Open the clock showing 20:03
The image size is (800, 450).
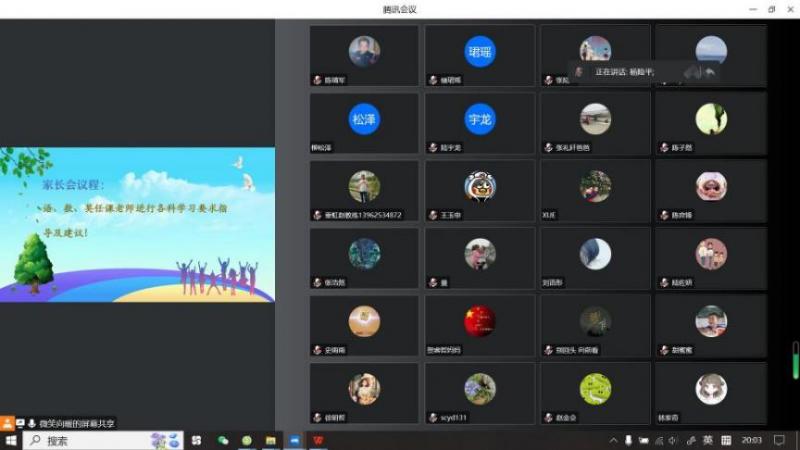[751, 440]
